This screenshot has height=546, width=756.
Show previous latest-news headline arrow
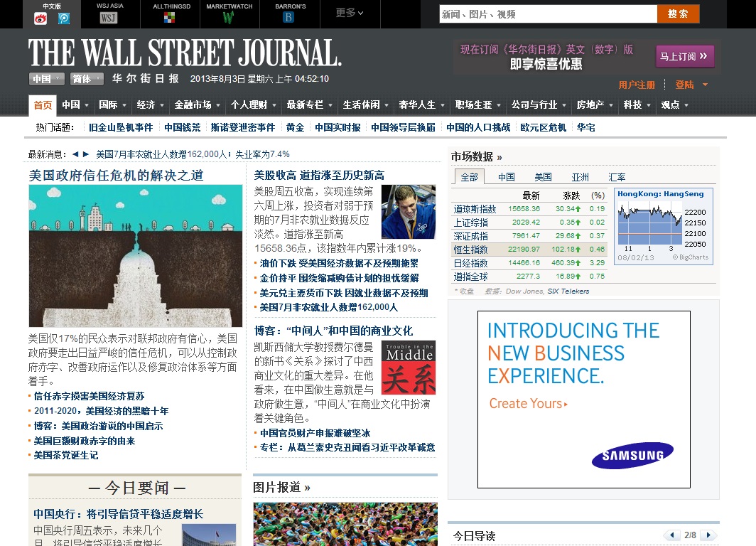tap(75, 154)
